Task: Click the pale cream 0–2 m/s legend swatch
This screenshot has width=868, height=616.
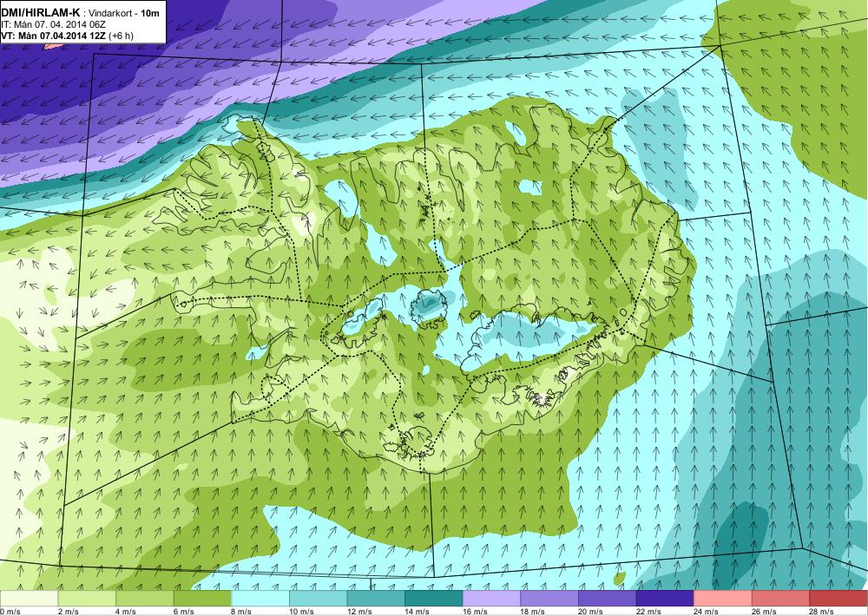Action: click(29, 599)
